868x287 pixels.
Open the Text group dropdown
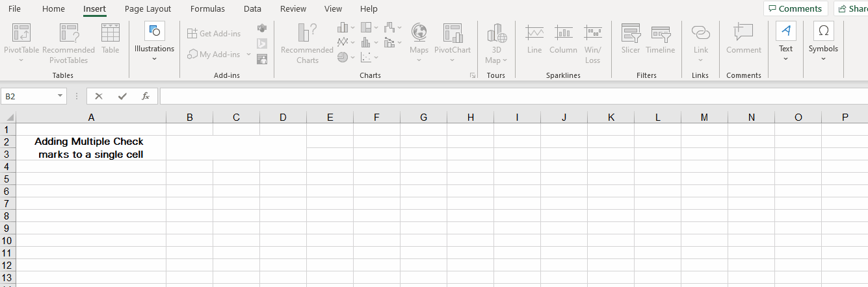(786, 42)
